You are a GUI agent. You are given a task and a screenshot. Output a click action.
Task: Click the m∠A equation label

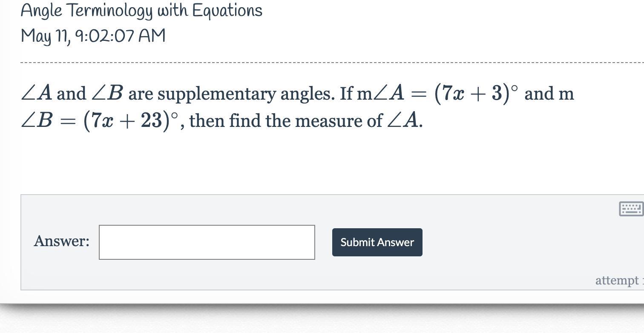pos(380,93)
